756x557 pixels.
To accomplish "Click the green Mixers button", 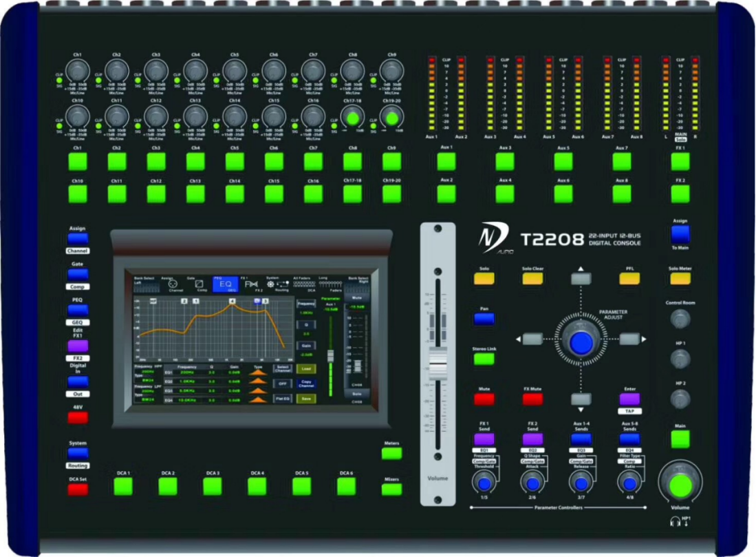I will [x=391, y=490].
